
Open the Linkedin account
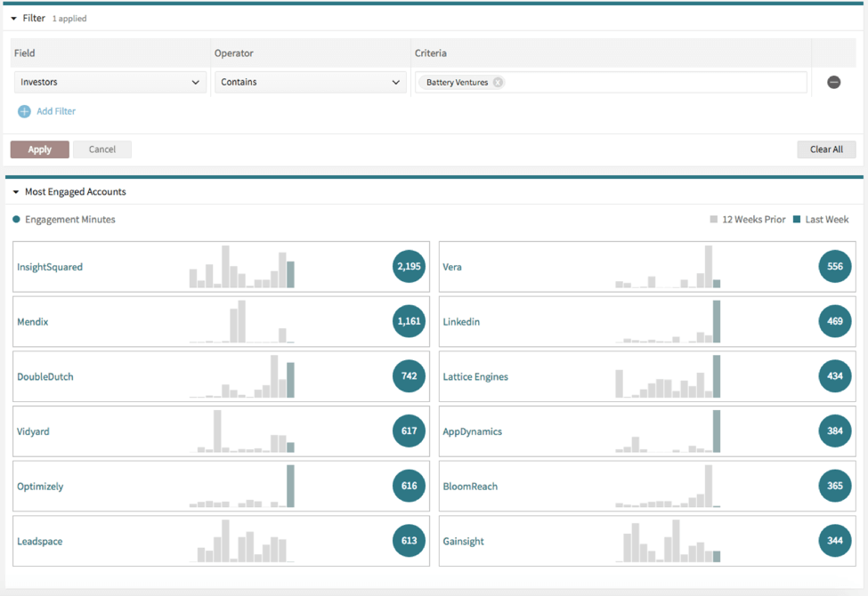(x=461, y=321)
